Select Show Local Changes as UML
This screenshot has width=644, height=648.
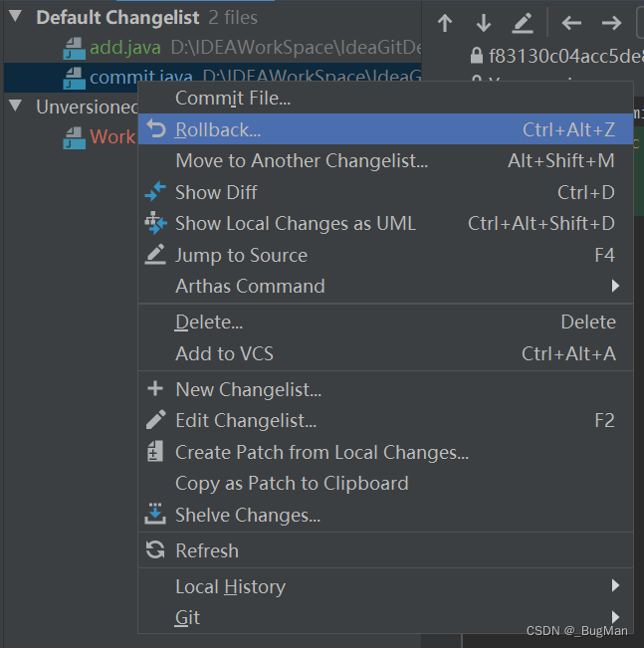coord(385,224)
